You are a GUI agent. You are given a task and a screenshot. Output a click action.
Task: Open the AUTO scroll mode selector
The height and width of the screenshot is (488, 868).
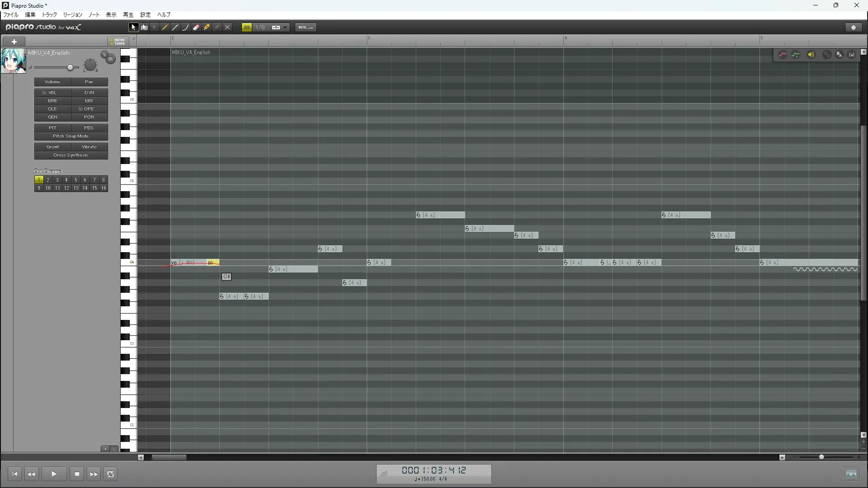tap(306, 28)
